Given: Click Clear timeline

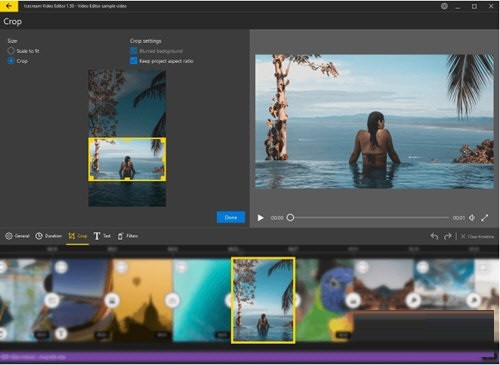Looking at the screenshot, I should pyautogui.click(x=477, y=236).
